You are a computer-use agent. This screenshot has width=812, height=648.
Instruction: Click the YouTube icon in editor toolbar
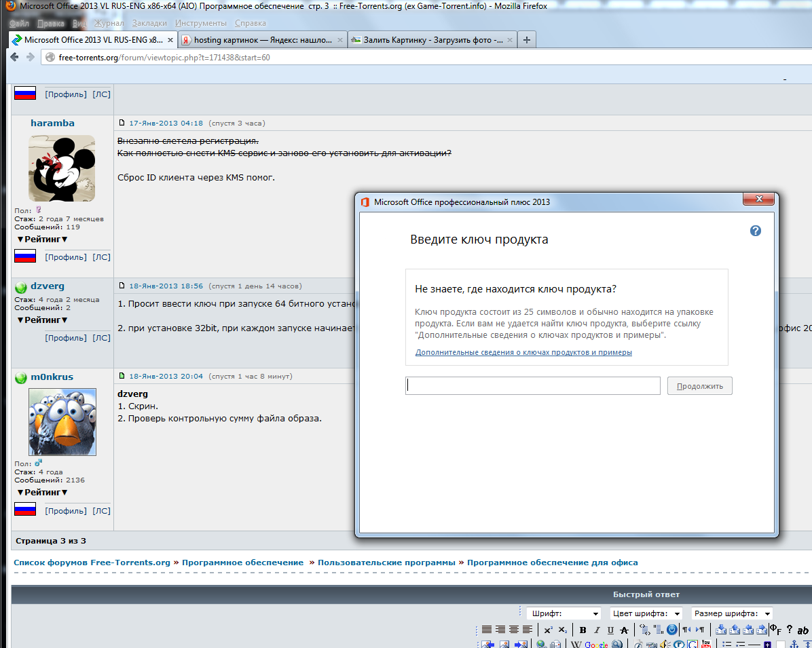pyautogui.click(x=706, y=645)
